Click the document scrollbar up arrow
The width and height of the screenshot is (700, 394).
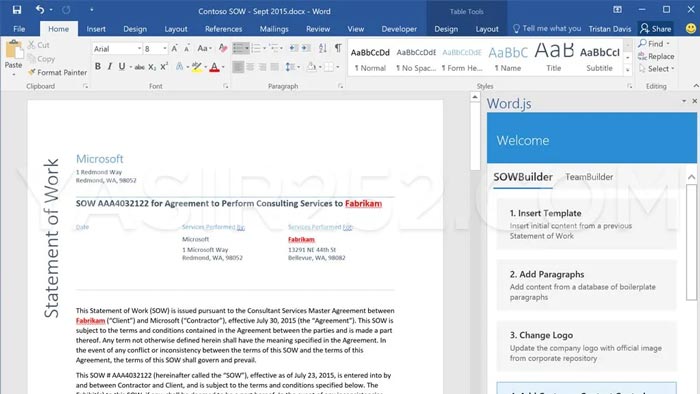point(475,97)
